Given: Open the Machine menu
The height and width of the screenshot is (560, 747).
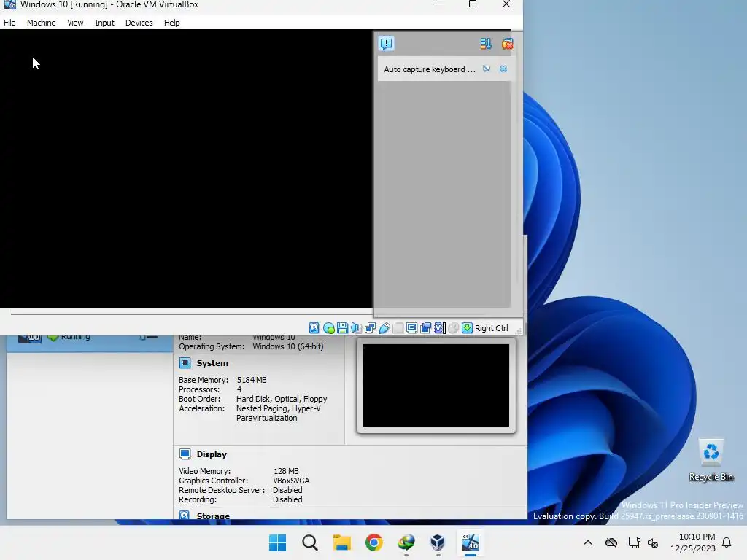Looking at the screenshot, I should click(x=41, y=23).
